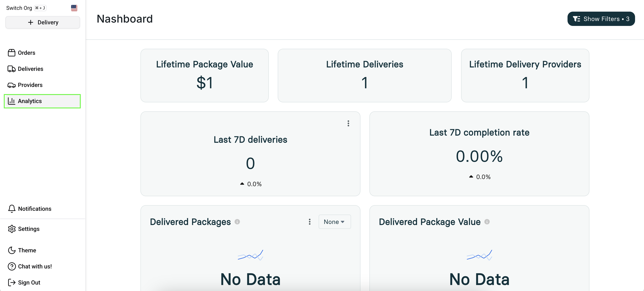644x291 pixels.
Task: Open the Delivered Packages three-dot options menu
Action: (309, 221)
